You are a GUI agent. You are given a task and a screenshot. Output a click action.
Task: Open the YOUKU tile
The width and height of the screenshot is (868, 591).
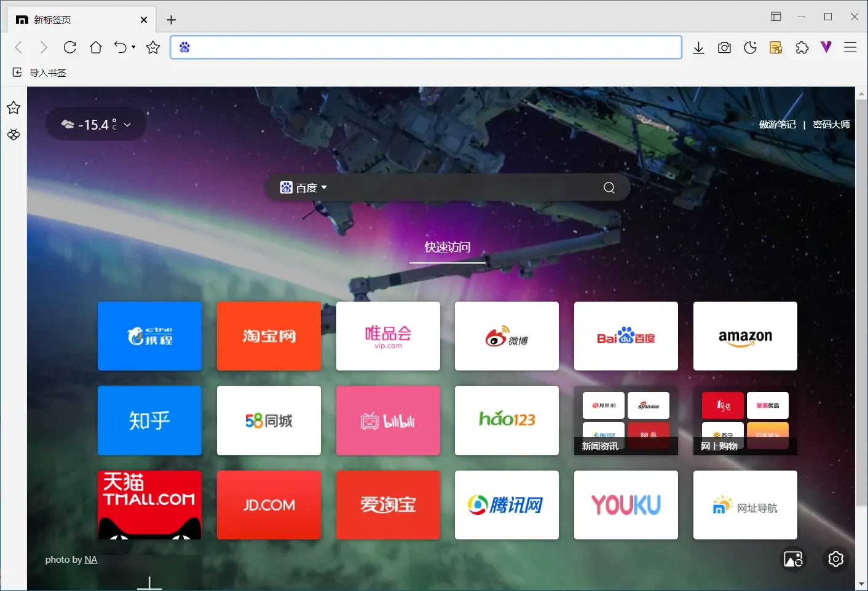click(626, 505)
